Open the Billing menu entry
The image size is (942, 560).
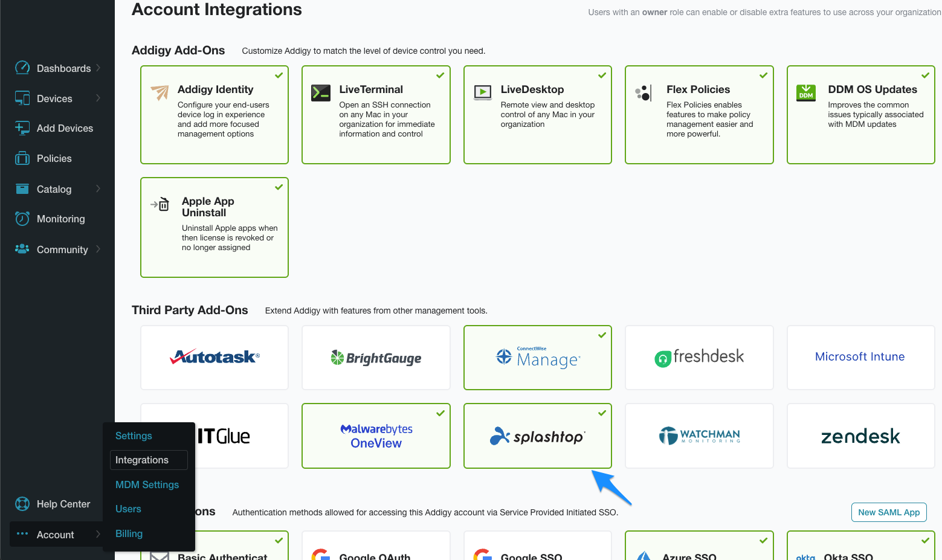pyautogui.click(x=129, y=533)
